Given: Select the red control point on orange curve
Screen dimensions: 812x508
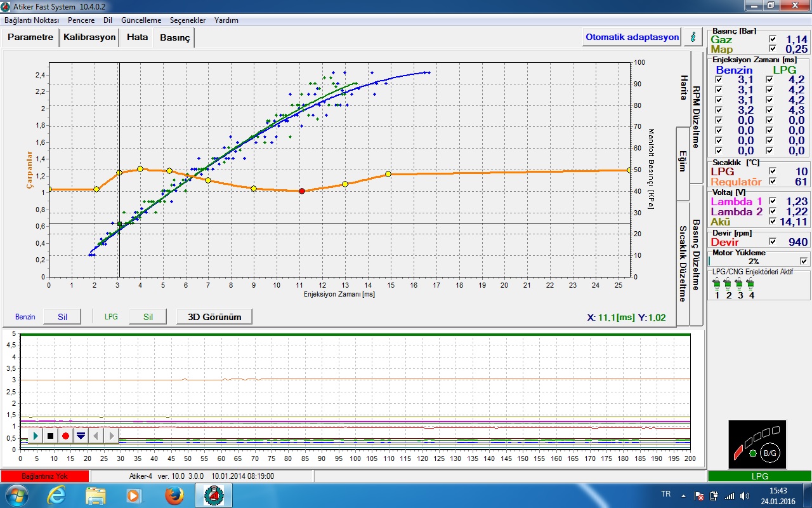Looking at the screenshot, I should [x=302, y=190].
